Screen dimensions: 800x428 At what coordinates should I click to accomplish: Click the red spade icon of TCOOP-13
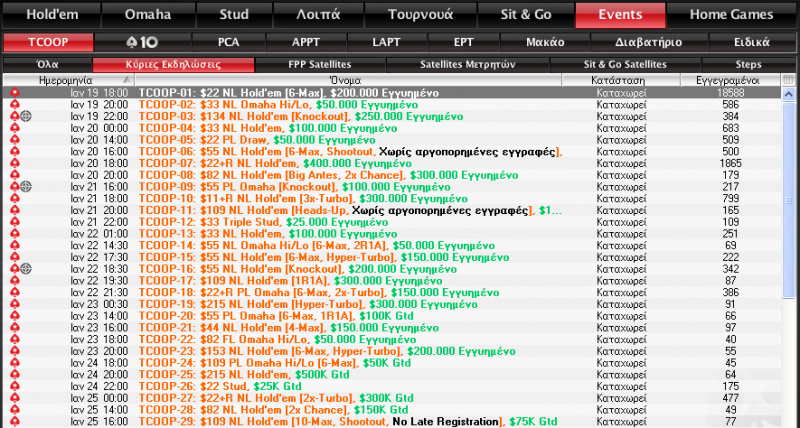pyautogui.click(x=15, y=234)
